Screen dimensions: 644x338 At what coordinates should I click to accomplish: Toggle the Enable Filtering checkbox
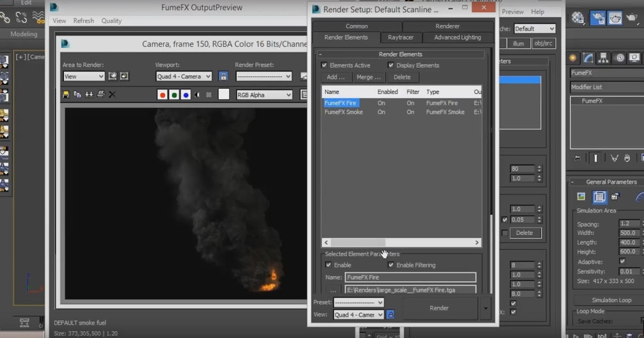391,265
